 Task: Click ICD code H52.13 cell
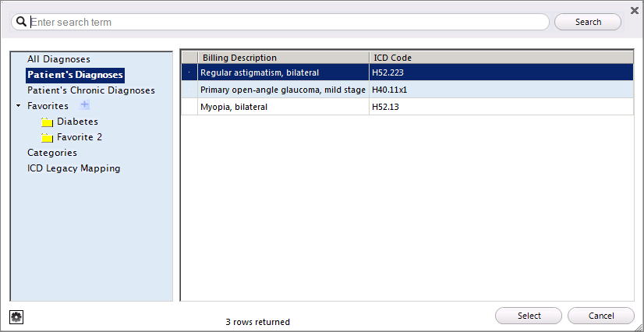501,107
